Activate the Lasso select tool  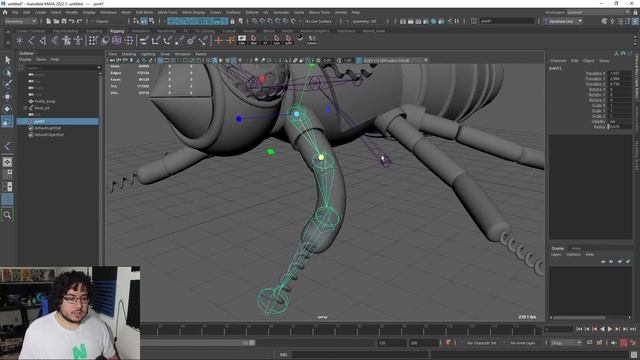pos(7,73)
